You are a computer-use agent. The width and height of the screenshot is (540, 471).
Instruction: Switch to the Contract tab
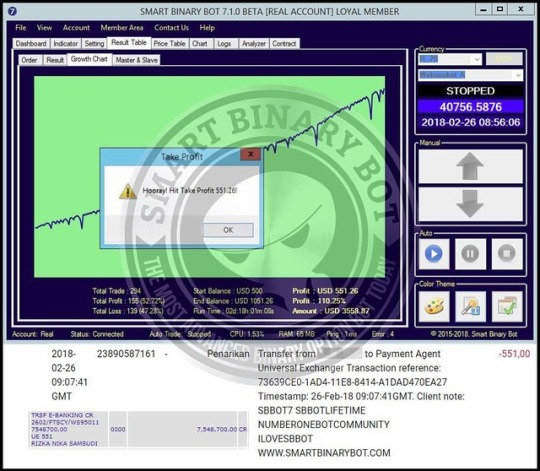284,44
